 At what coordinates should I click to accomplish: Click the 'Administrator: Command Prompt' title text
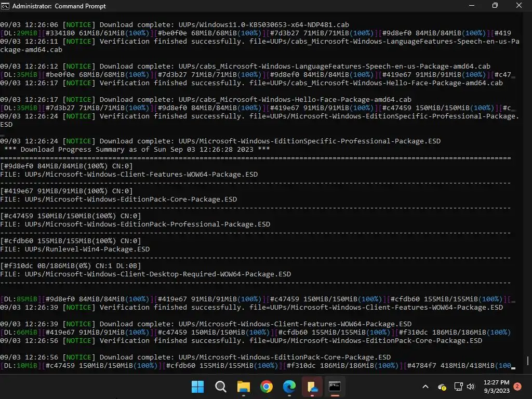(x=59, y=6)
